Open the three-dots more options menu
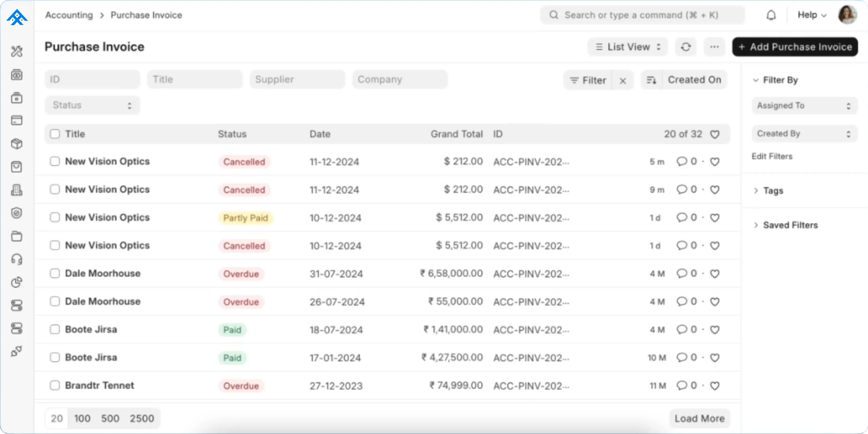Viewport: 868px width, 434px height. (714, 47)
